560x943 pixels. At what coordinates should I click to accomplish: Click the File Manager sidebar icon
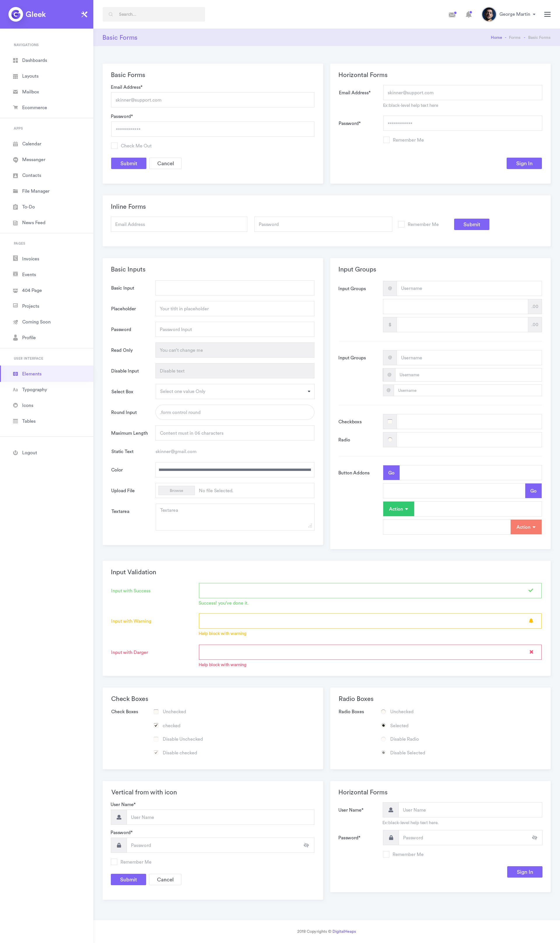point(15,191)
